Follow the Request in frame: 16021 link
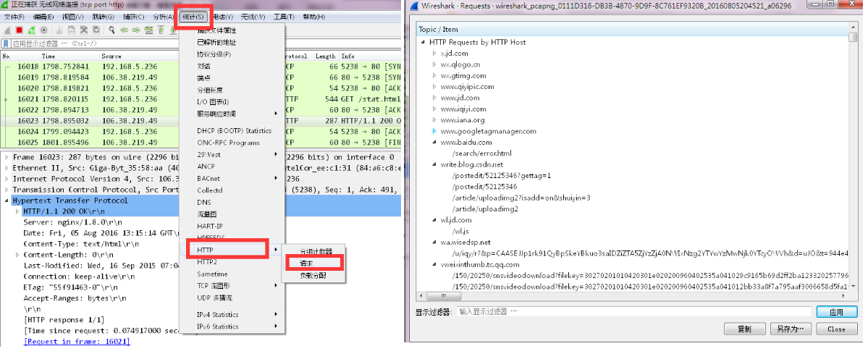This screenshot has height=354, width=868. click(x=77, y=342)
